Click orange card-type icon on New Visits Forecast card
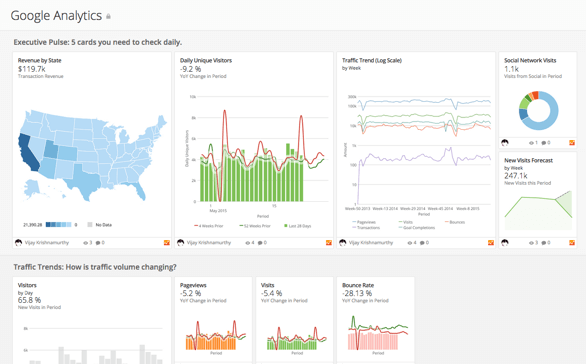This screenshot has width=586, height=364. coord(572,243)
